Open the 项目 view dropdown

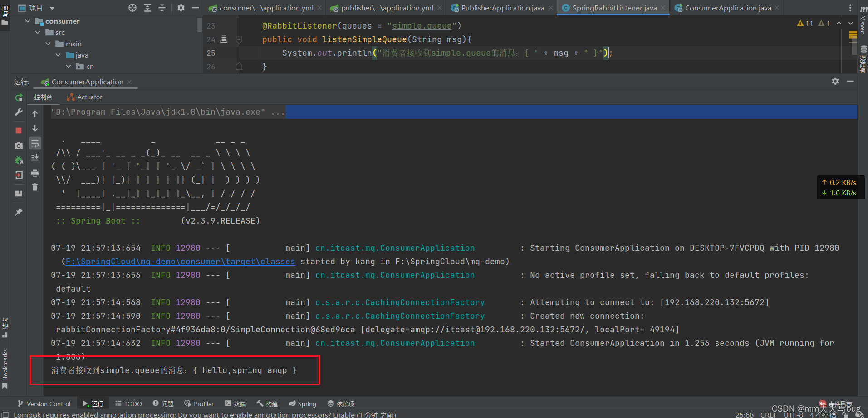click(52, 8)
